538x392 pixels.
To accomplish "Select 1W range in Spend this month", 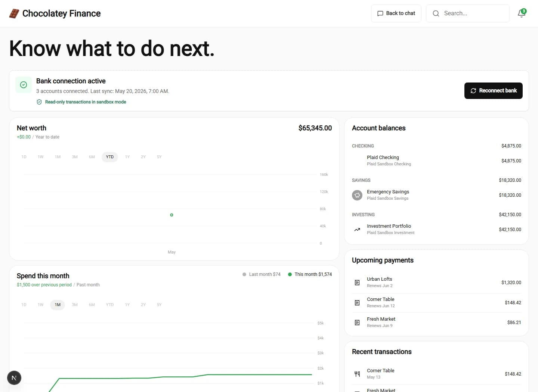I will 41,305.
